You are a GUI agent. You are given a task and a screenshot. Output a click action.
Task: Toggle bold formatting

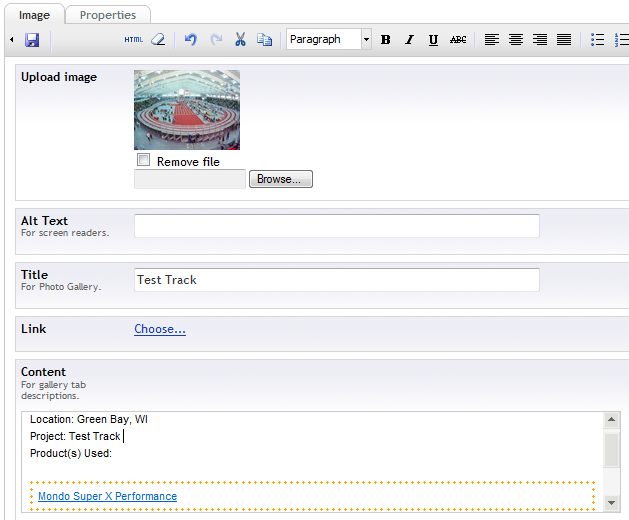(x=386, y=40)
